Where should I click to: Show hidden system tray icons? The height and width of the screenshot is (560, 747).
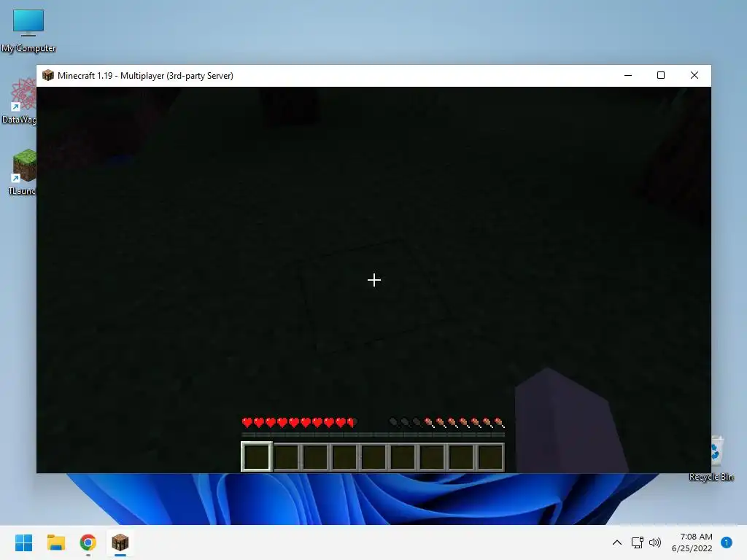click(617, 542)
